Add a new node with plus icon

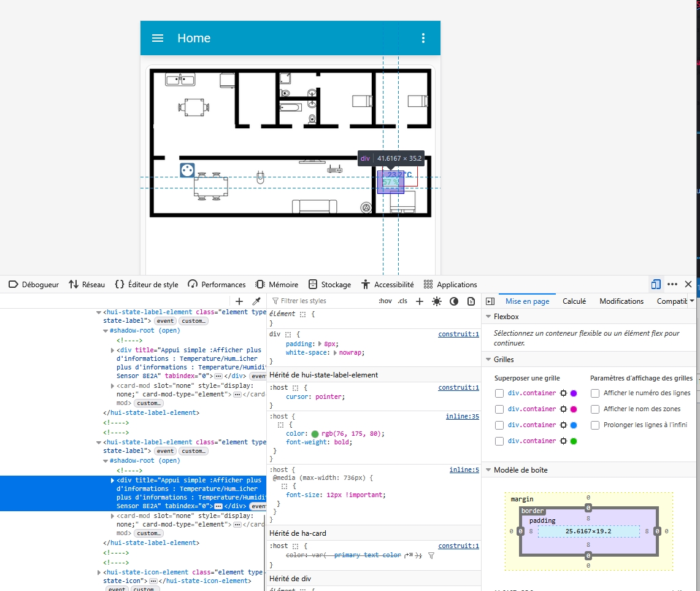coord(239,301)
